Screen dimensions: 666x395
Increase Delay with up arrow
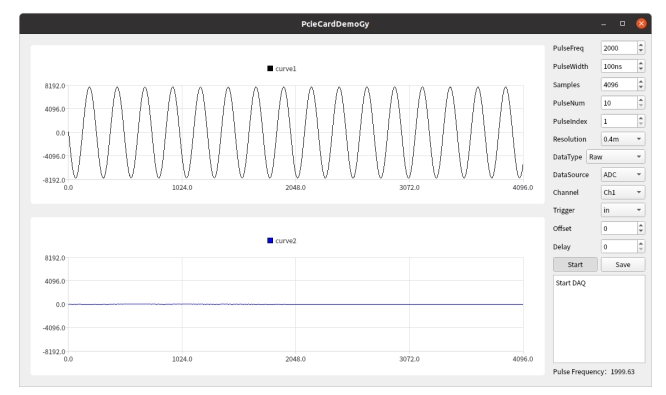coord(641,243)
